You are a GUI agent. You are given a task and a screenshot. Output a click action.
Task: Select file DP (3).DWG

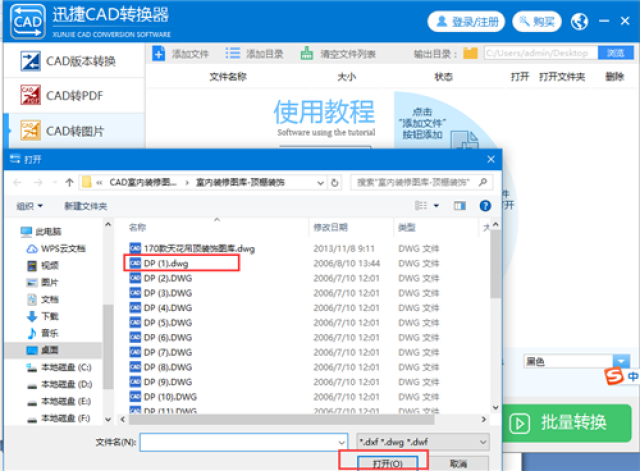tap(161, 293)
